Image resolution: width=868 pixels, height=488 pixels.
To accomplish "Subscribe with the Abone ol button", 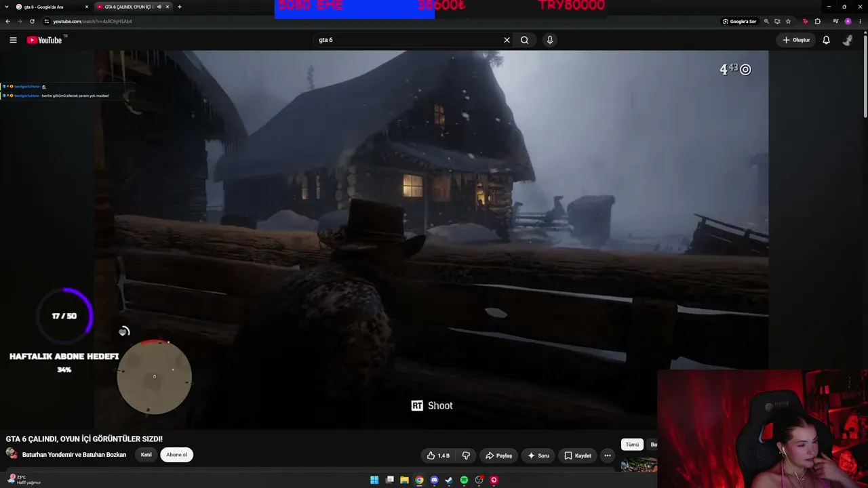I will (176, 455).
